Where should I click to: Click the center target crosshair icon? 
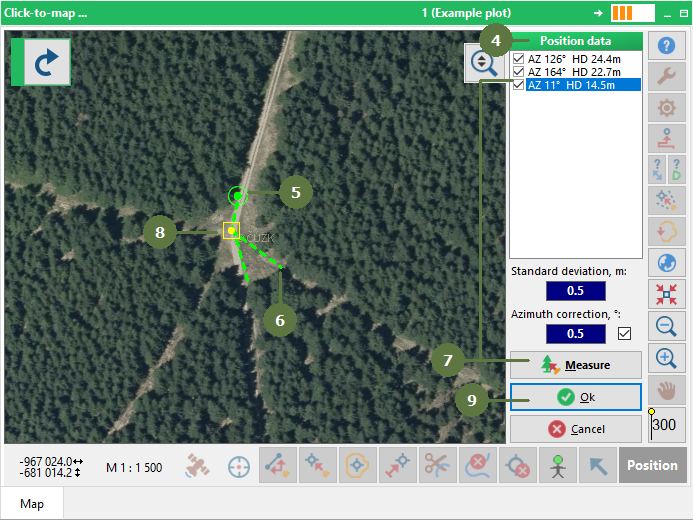pyautogui.click(x=239, y=467)
